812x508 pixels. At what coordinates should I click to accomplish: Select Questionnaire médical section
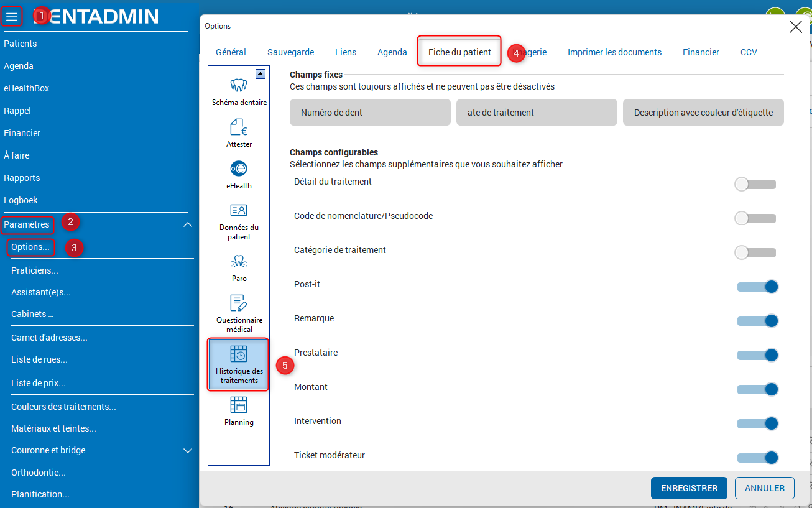coord(239,313)
